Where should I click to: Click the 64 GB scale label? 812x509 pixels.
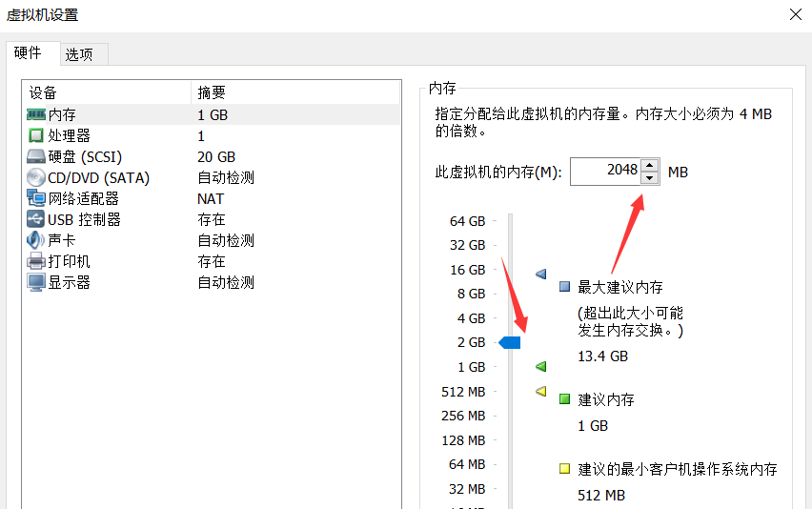coord(467,221)
